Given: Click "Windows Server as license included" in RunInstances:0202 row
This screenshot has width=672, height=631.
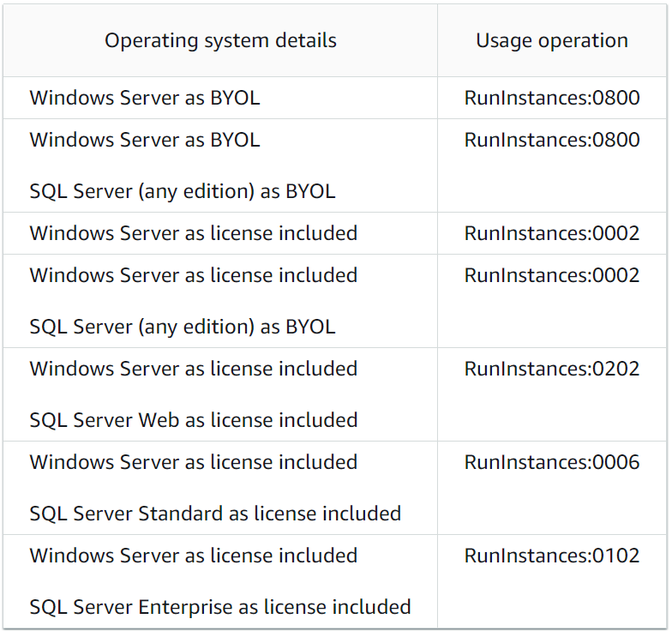Looking at the screenshot, I should click(x=194, y=369).
